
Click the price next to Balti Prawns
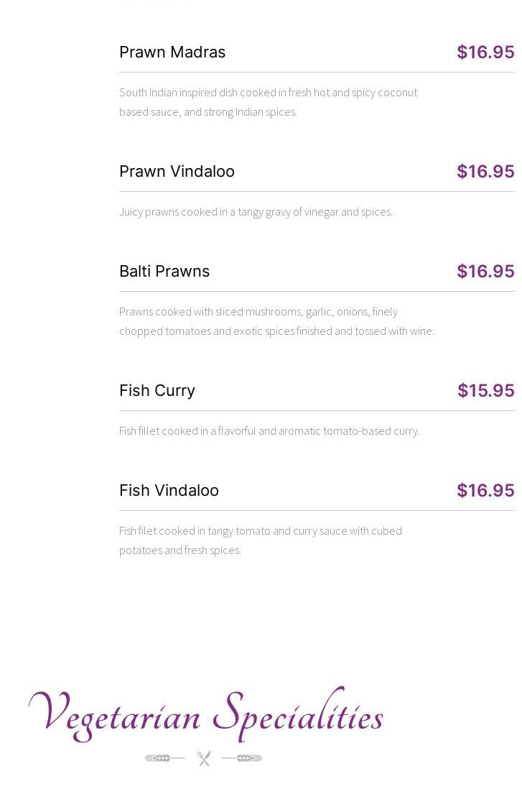click(x=485, y=272)
